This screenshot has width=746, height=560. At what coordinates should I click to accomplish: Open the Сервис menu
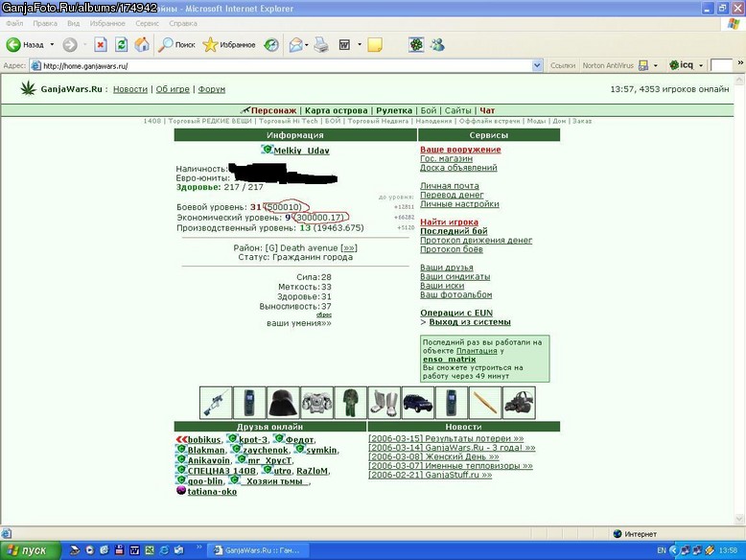(x=147, y=23)
